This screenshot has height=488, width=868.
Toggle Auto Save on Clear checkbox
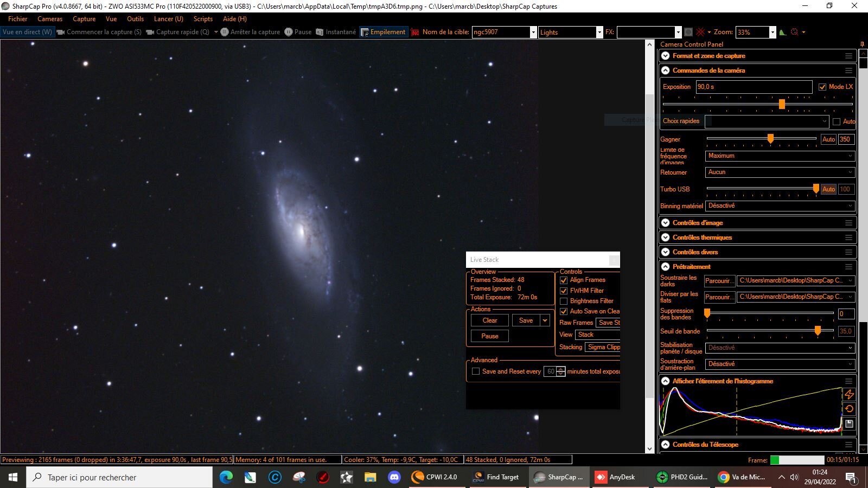(564, 311)
